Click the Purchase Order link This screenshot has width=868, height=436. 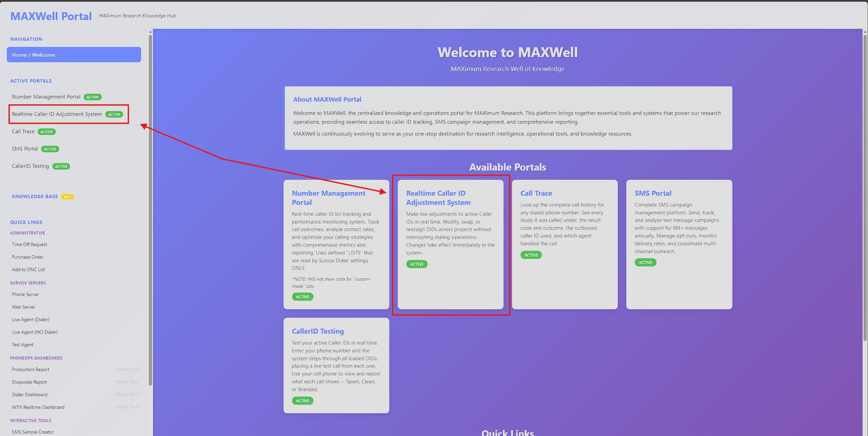point(28,257)
